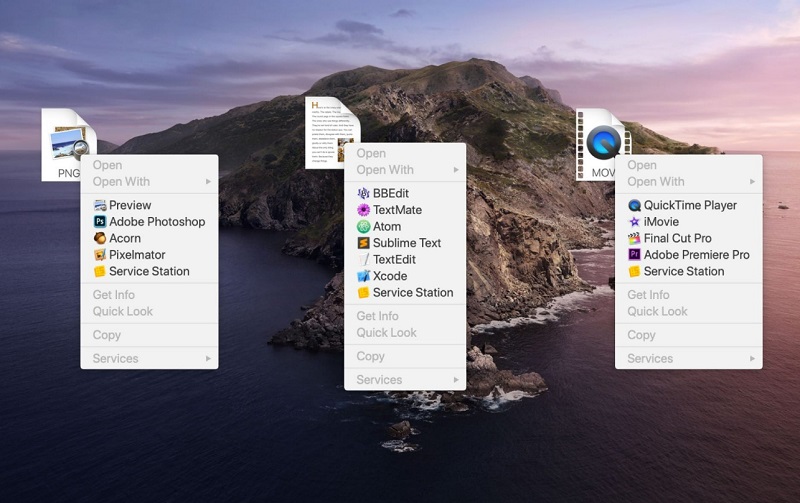800x503 pixels.
Task: Select Pixelmator in the PNG context menu
Action: point(137,255)
